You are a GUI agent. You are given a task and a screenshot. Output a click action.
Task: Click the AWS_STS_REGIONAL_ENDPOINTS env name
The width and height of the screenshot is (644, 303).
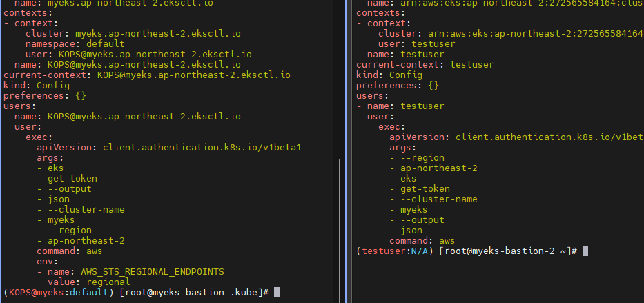tap(153, 271)
